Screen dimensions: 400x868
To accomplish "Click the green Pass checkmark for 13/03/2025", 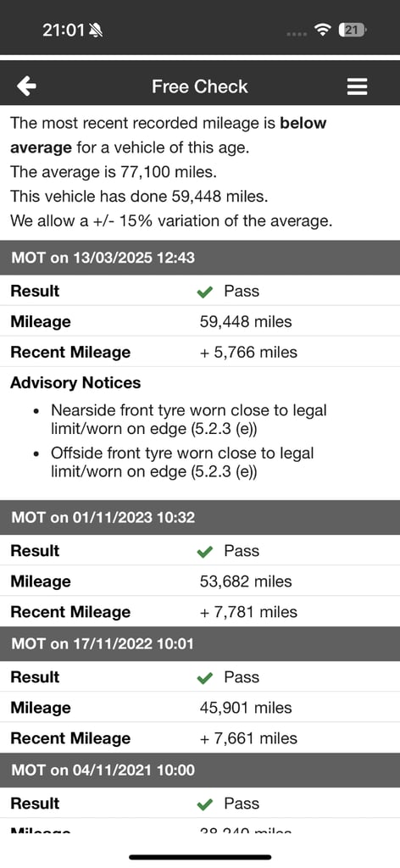I will tap(205, 292).
